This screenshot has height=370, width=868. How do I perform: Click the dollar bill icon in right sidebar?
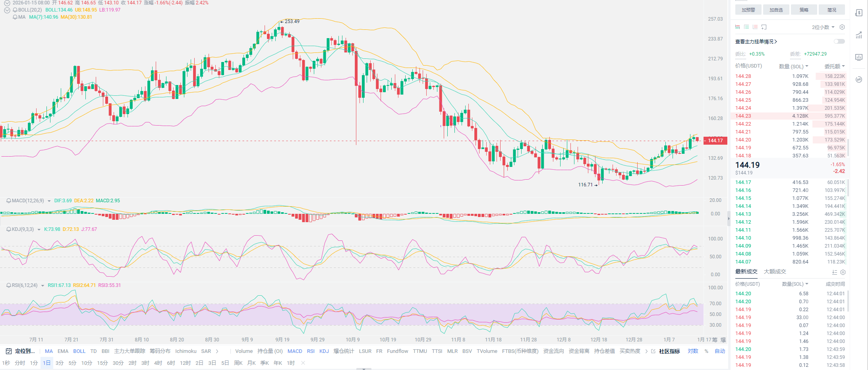pos(859,13)
